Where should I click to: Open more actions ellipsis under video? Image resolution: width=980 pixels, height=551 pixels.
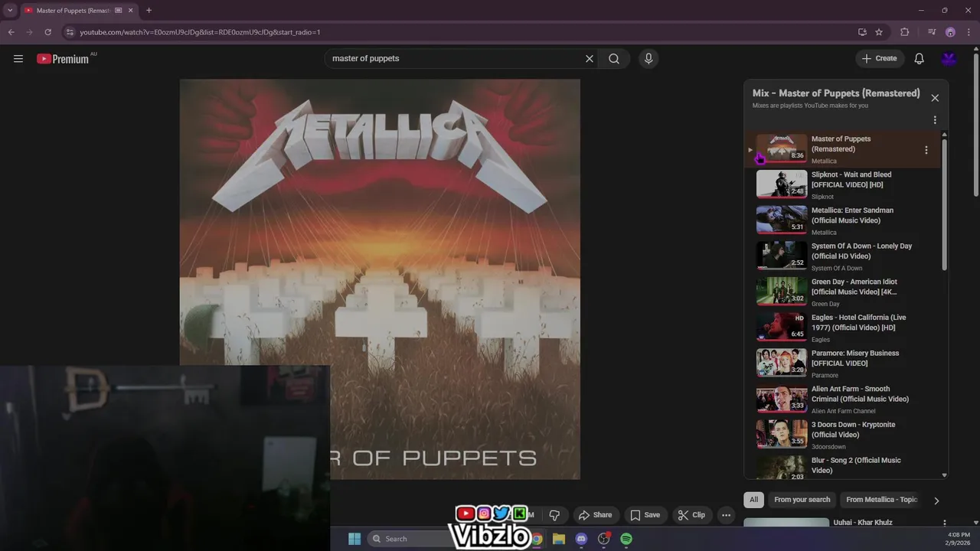(x=727, y=515)
